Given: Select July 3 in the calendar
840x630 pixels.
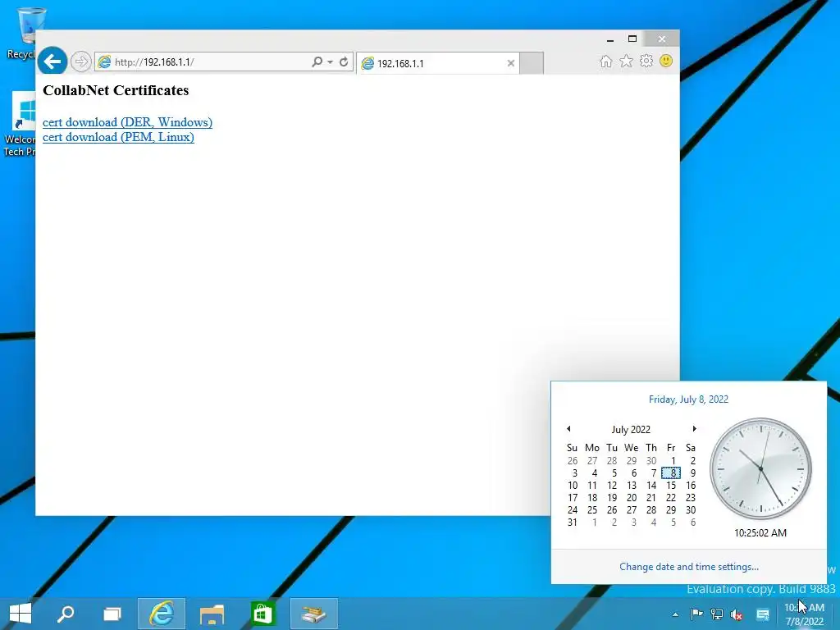Looking at the screenshot, I should click(x=574, y=473).
